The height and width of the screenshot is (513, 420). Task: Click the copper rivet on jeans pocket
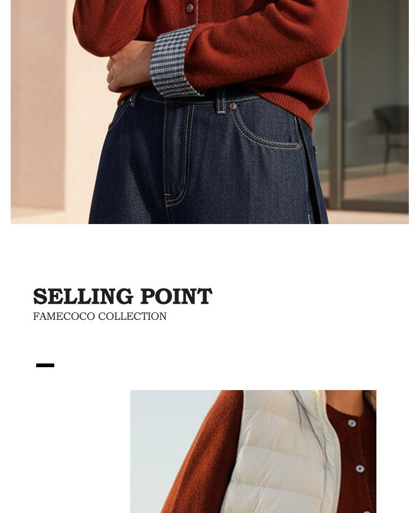pyautogui.click(x=233, y=106)
